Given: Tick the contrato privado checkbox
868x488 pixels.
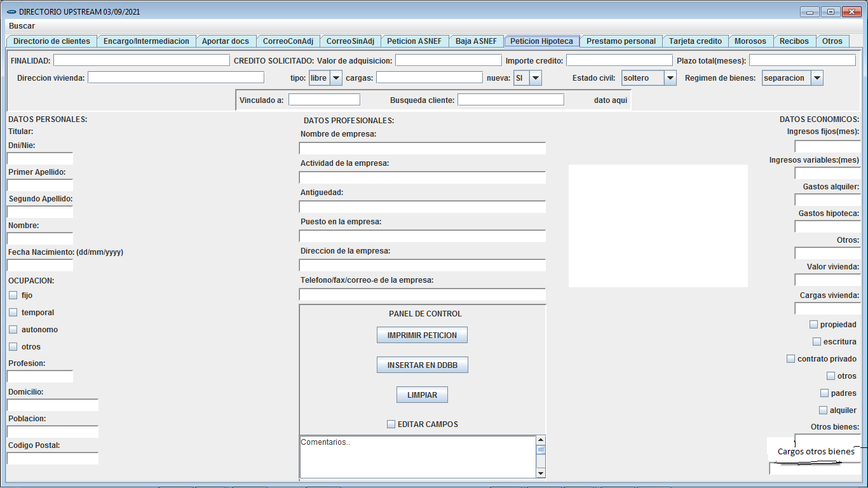Looking at the screenshot, I should pos(791,359).
